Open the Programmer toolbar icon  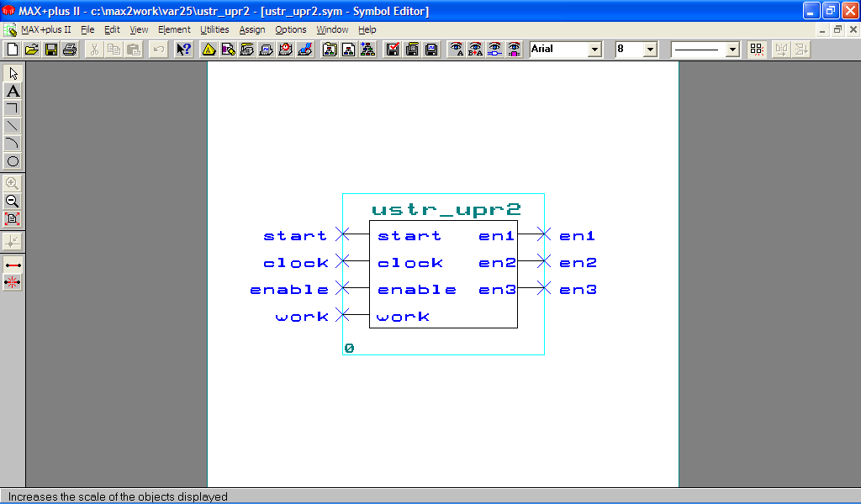(x=304, y=50)
